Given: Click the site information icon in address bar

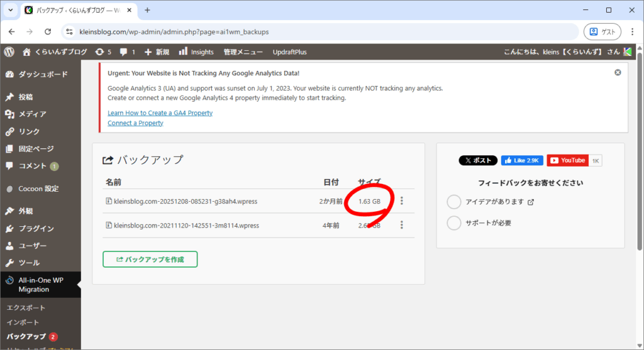Looking at the screenshot, I should pos(69,31).
